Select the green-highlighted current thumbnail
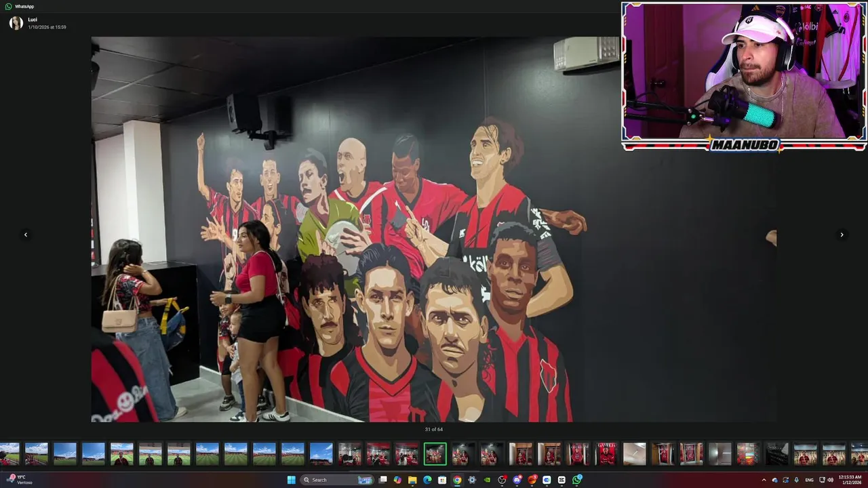Viewport: 868px width, 488px height. [435, 454]
